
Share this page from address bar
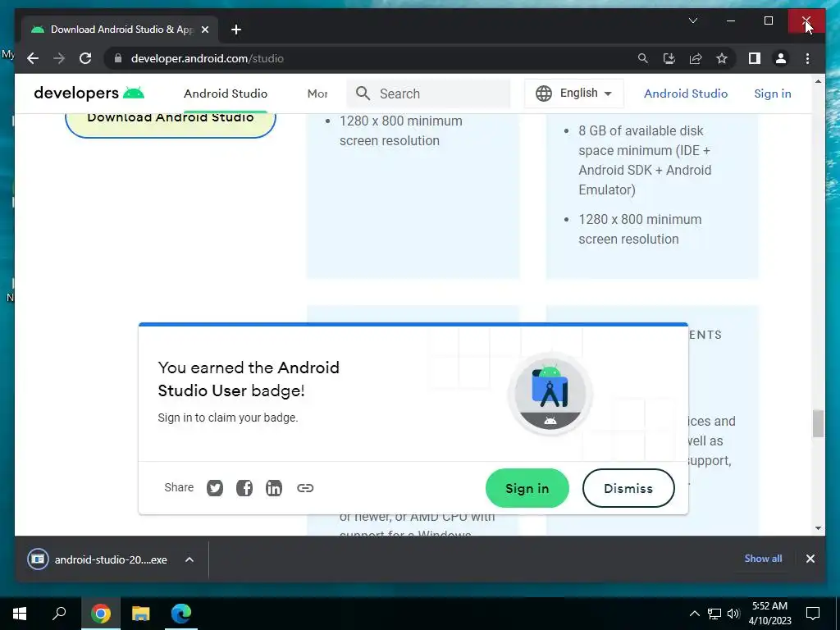696,58
